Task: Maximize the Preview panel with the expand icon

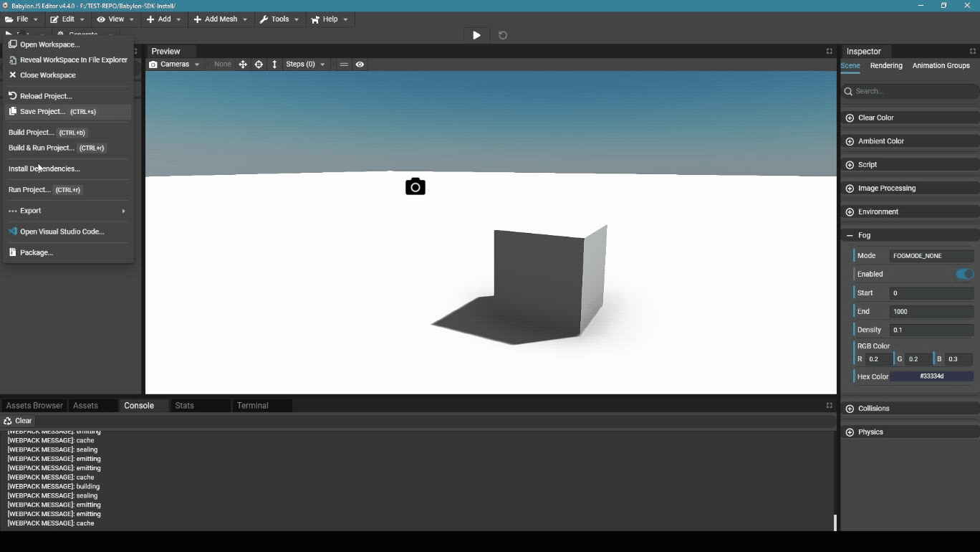Action: coord(829,52)
